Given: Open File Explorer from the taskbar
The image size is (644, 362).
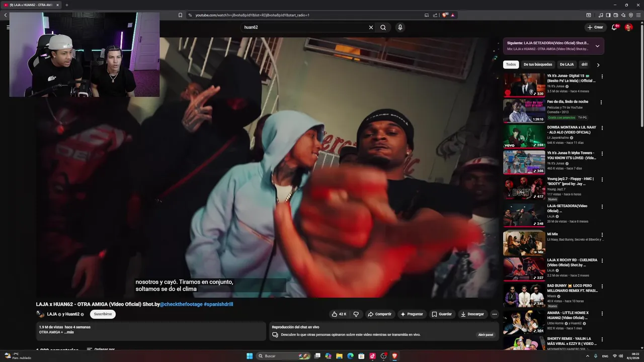Looking at the screenshot, I should (339, 356).
